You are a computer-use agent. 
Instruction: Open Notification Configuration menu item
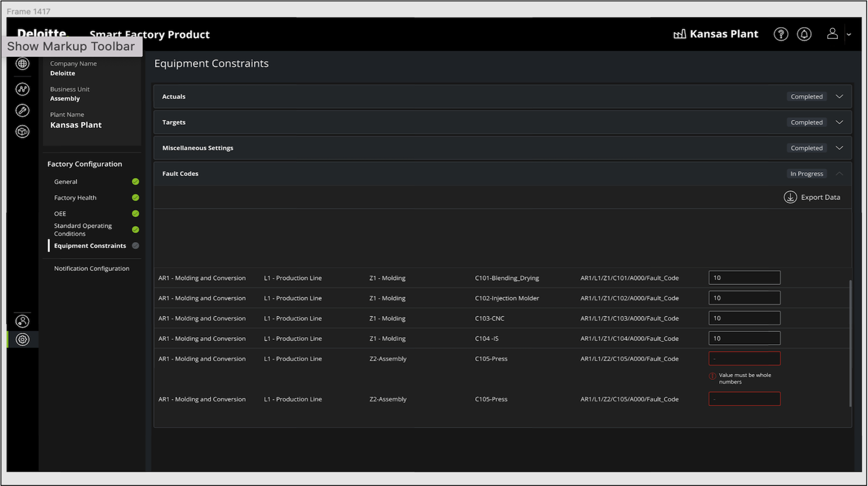[x=92, y=268]
